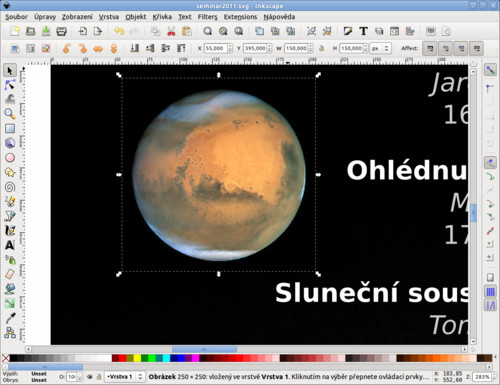Click the X position input field

click(216, 49)
